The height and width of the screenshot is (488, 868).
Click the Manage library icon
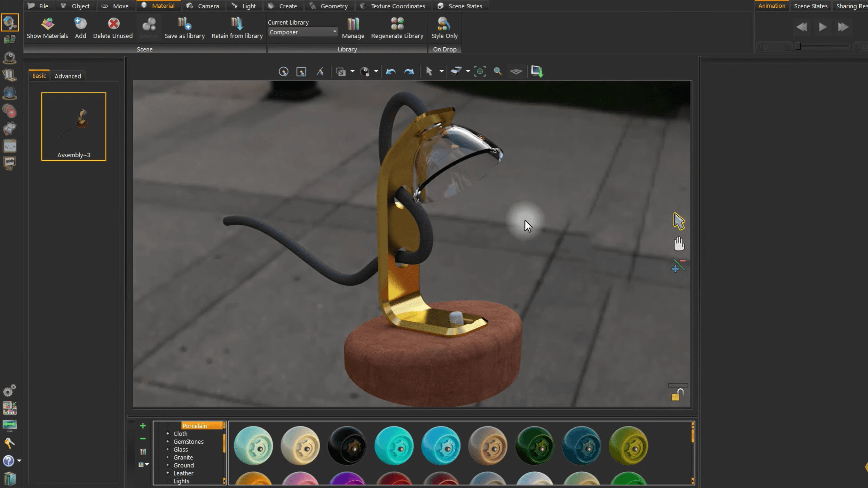tap(353, 24)
